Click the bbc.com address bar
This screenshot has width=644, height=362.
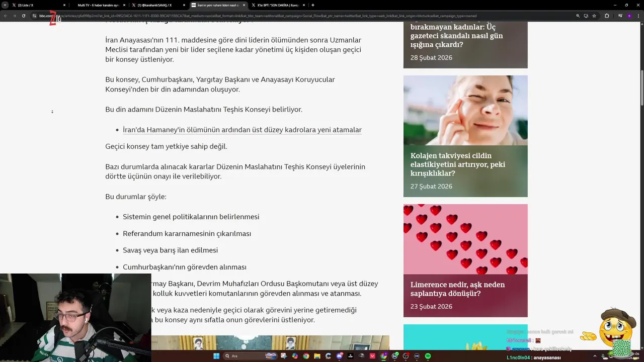click(x=302, y=16)
